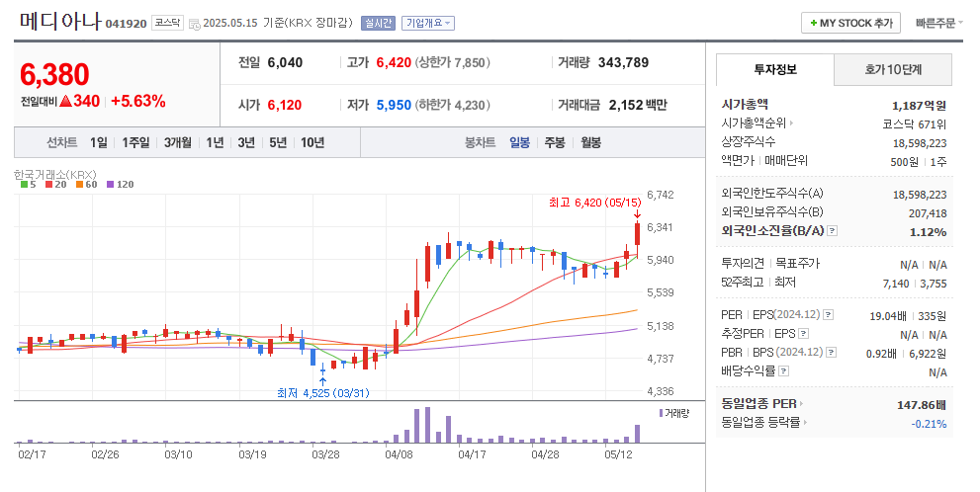Viewport: 980px width, 492px height.
Task: Click the 상장주식수 value 18,598,223
Action: click(920, 143)
